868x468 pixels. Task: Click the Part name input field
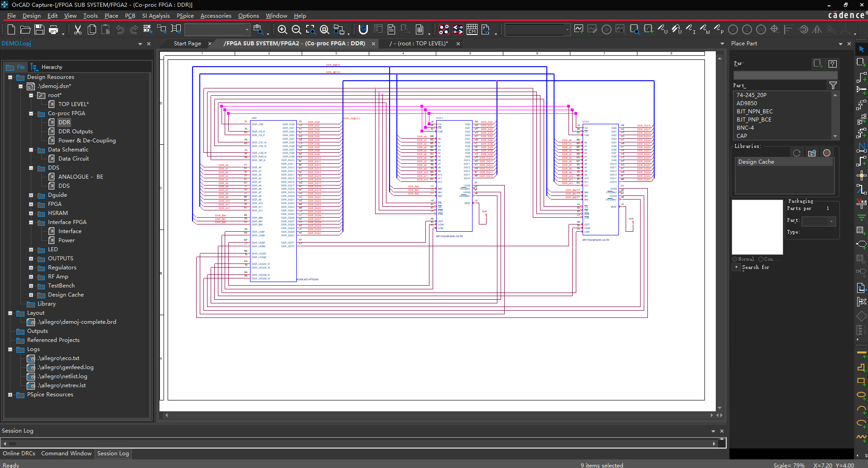(x=785, y=75)
